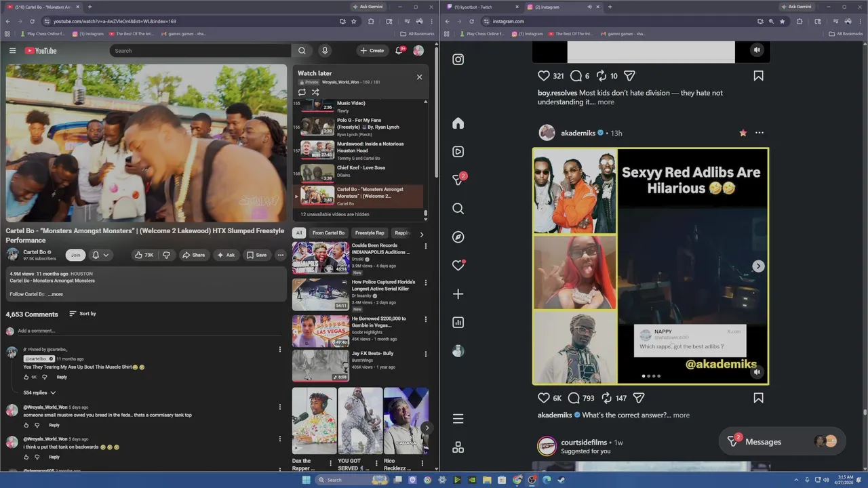This screenshot has height=488, width=868.
Task: Repost the akademiks post (147)
Action: 607,399
